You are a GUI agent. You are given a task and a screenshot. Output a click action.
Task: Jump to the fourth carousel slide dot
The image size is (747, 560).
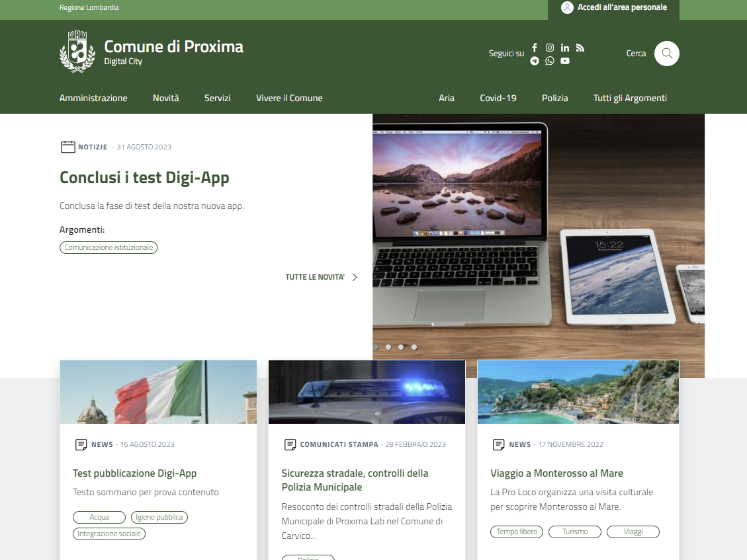414,346
